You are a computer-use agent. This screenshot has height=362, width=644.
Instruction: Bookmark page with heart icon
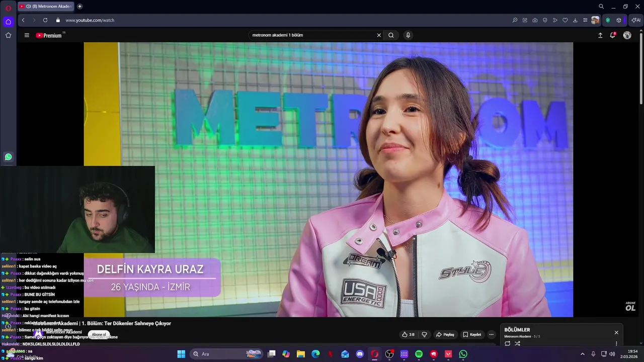pyautogui.click(x=565, y=20)
